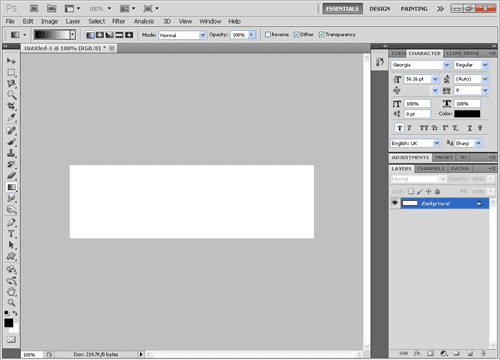Toggle Faux Bold in Character panel
The width and height of the screenshot is (500, 360).
pos(399,128)
